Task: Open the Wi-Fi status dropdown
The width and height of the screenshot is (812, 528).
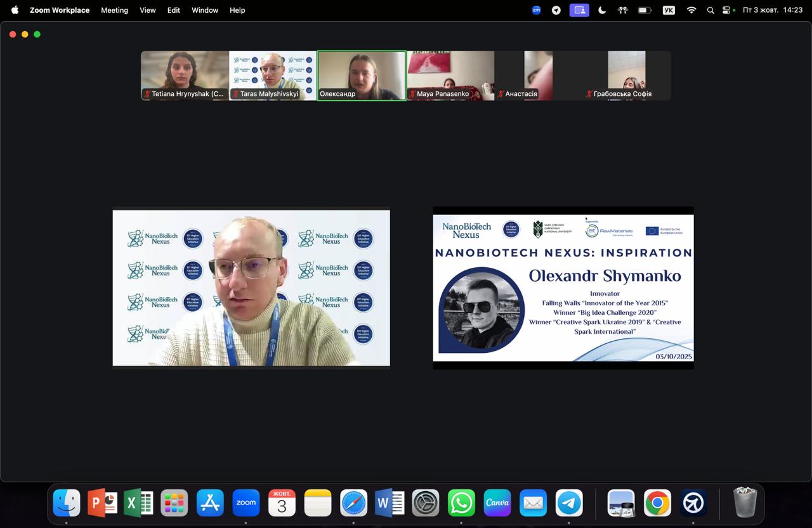Action: tap(691, 10)
